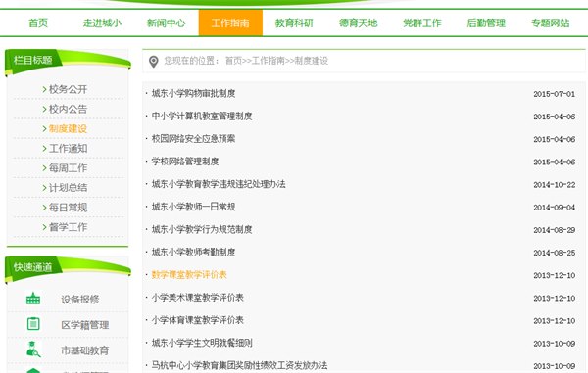588x373 pixels.
Task: Open 校内公告 sidebar link
Action: (x=68, y=109)
